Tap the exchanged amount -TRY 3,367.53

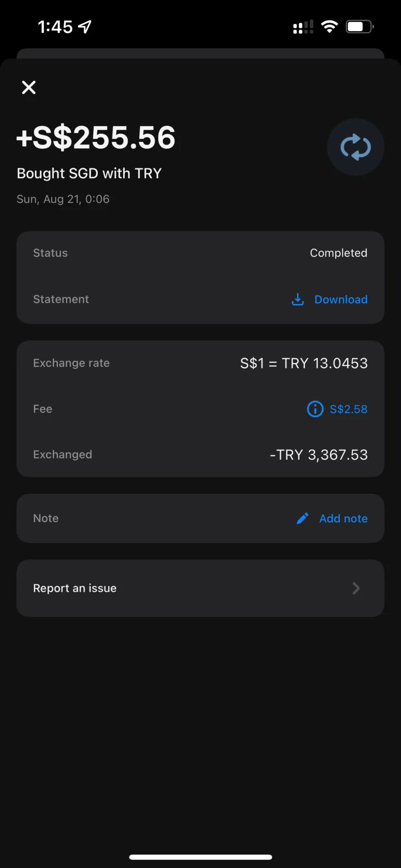318,454
